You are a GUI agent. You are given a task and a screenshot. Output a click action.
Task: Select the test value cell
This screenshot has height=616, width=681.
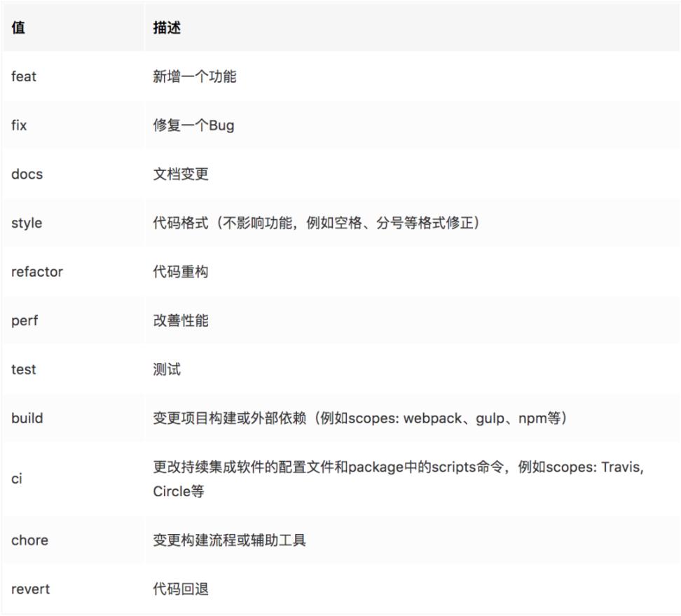click(24, 369)
